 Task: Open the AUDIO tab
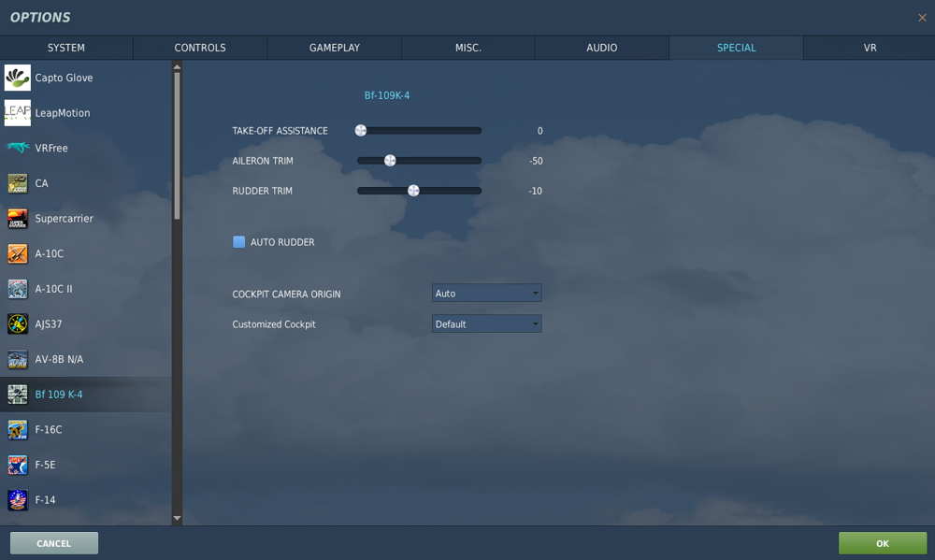point(601,48)
